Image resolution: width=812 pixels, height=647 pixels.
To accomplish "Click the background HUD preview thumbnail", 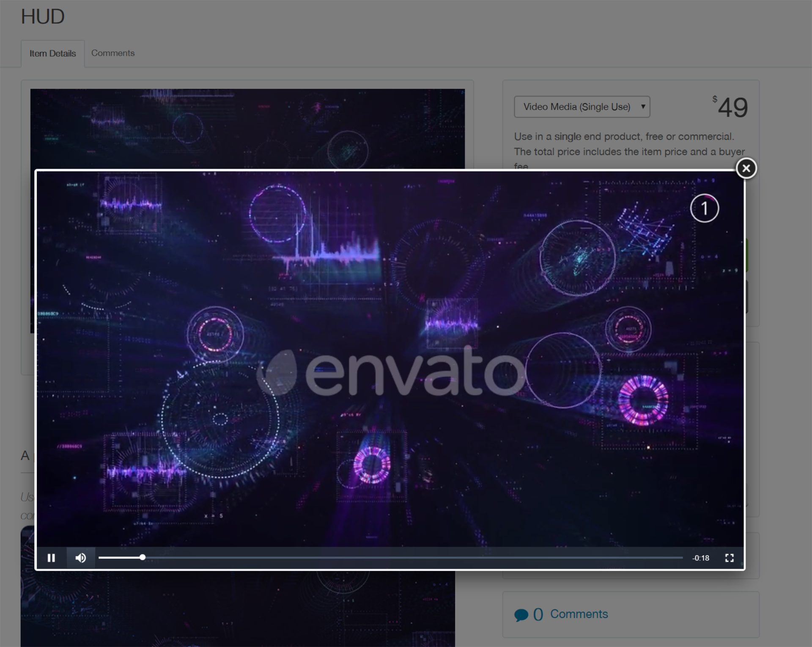I will (247, 129).
